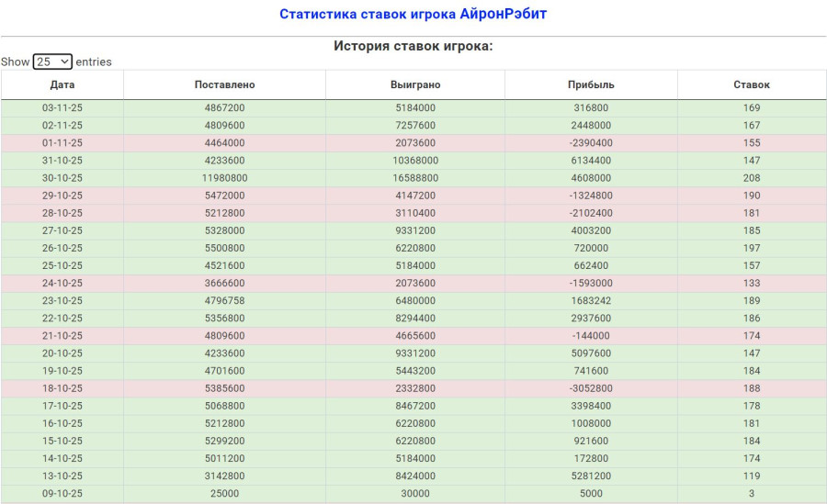This screenshot has height=504, width=827.
Task: Click the 11980800 wagered amount cell
Action: tap(224, 178)
